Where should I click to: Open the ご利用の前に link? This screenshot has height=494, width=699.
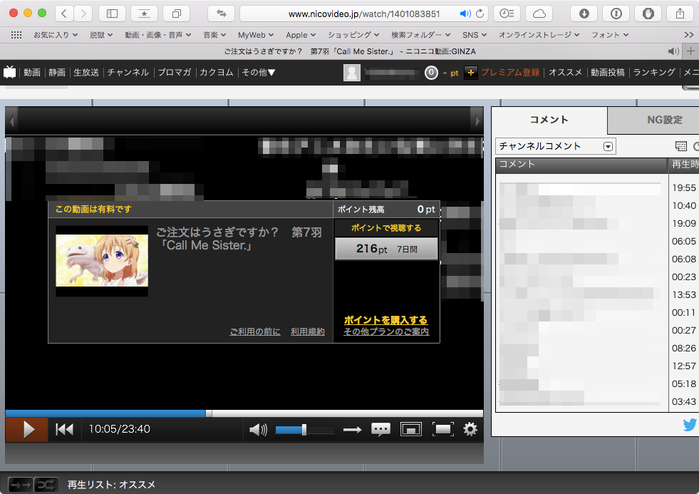pyautogui.click(x=255, y=332)
